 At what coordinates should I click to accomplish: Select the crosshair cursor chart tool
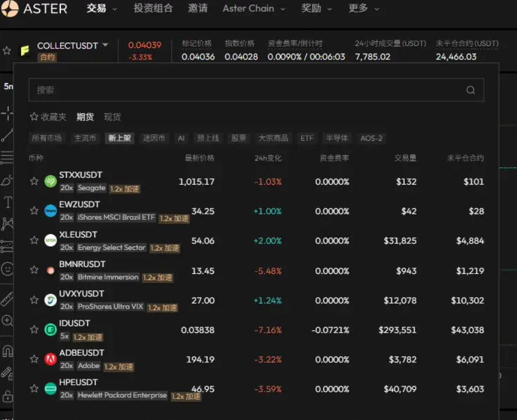point(7,113)
